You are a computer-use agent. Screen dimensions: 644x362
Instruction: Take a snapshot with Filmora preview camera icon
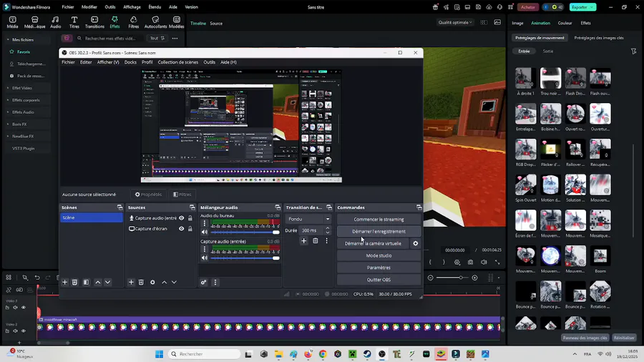click(x=470, y=263)
